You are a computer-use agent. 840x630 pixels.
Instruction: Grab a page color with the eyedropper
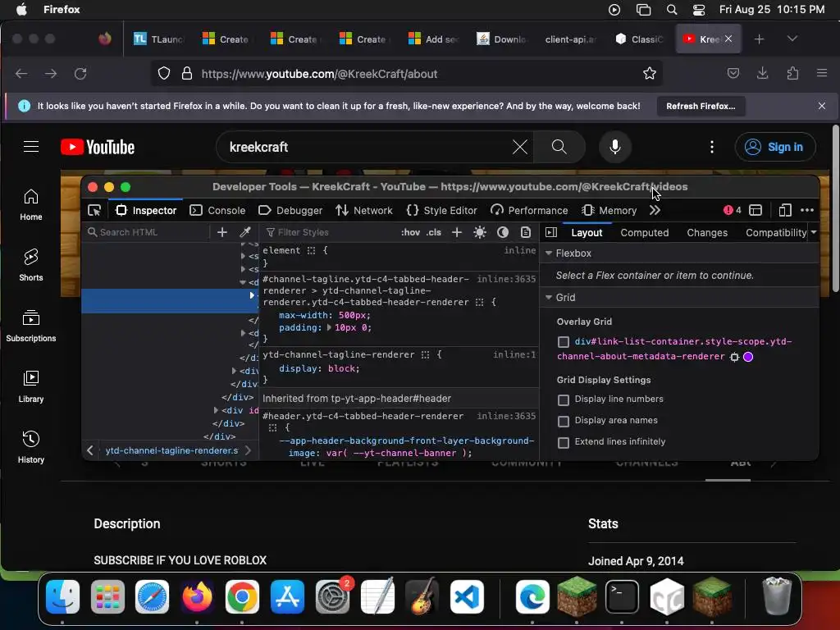click(x=245, y=232)
